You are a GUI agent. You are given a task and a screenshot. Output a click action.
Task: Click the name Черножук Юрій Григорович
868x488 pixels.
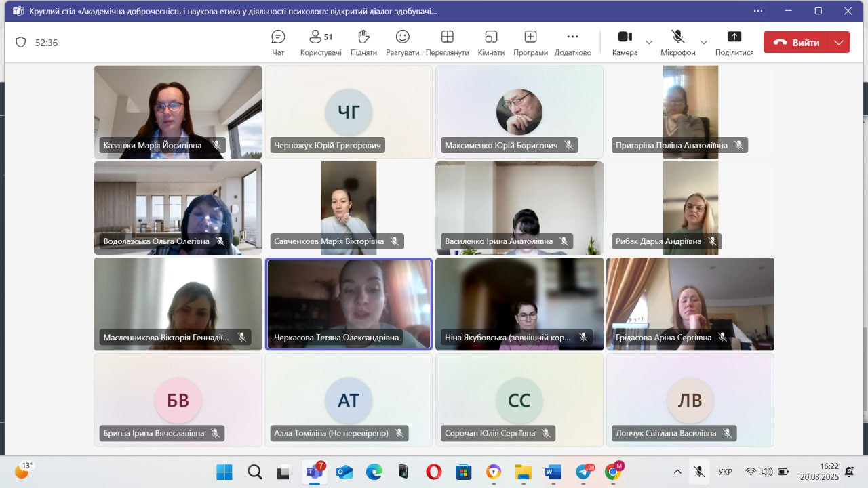point(326,145)
